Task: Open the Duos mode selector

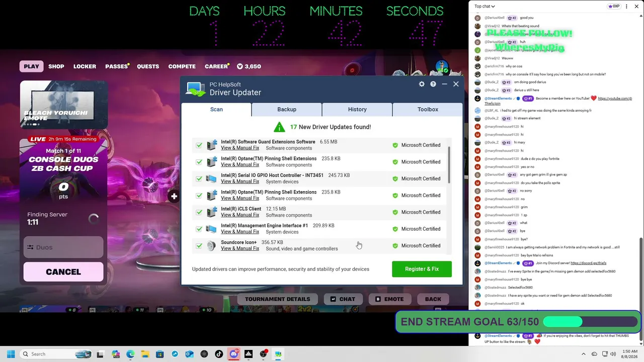Action: click(63, 247)
